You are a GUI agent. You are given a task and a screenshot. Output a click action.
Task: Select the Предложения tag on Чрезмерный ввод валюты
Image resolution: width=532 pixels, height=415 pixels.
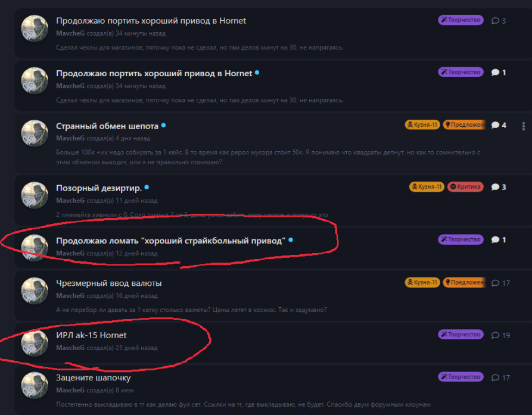point(464,282)
